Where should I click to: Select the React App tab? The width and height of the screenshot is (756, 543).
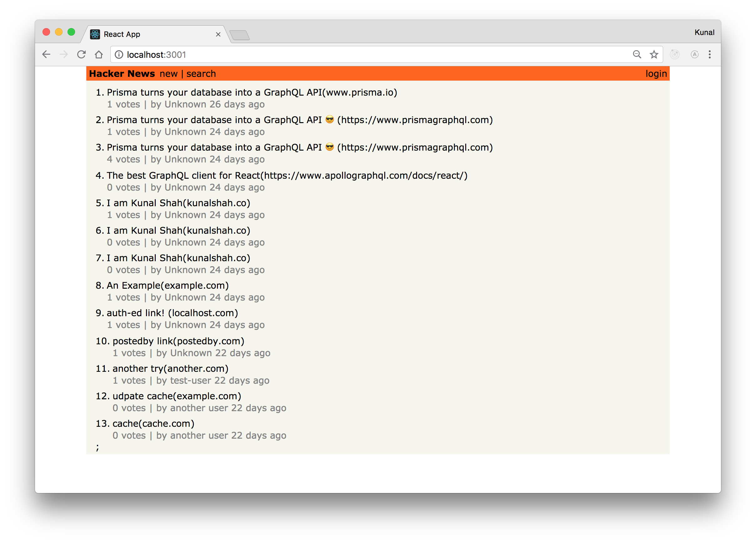point(156,34)
